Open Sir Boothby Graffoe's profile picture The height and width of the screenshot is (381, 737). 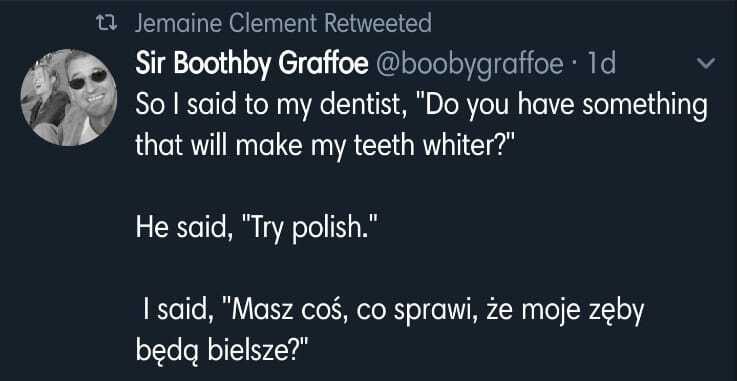tap(69, 97)
